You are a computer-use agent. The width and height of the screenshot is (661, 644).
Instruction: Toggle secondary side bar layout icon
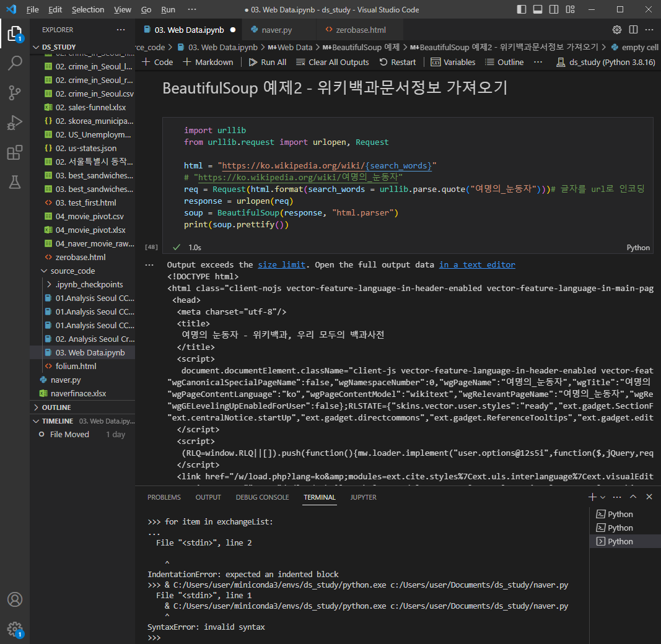(554, 9)
